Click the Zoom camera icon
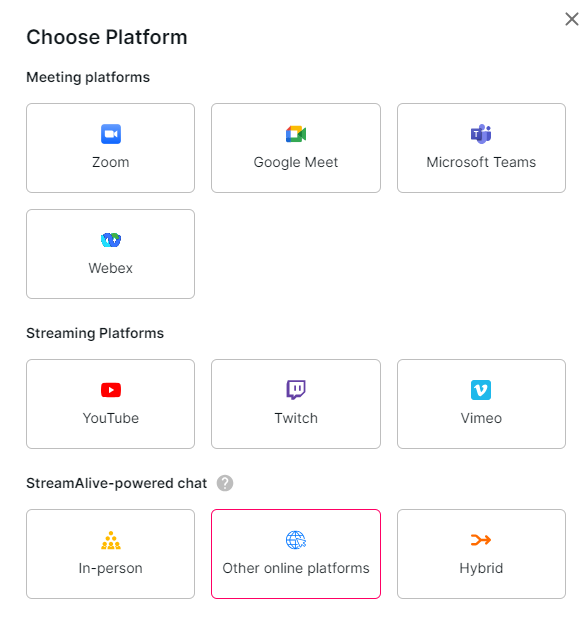The image size is (588, 624). (x=111, y=134)
